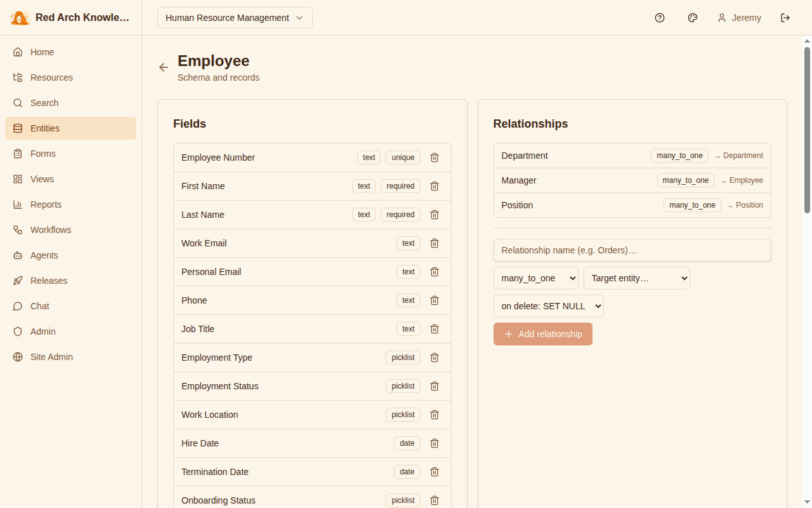
Task: Open Admin in sidebar
Action: 70,331
